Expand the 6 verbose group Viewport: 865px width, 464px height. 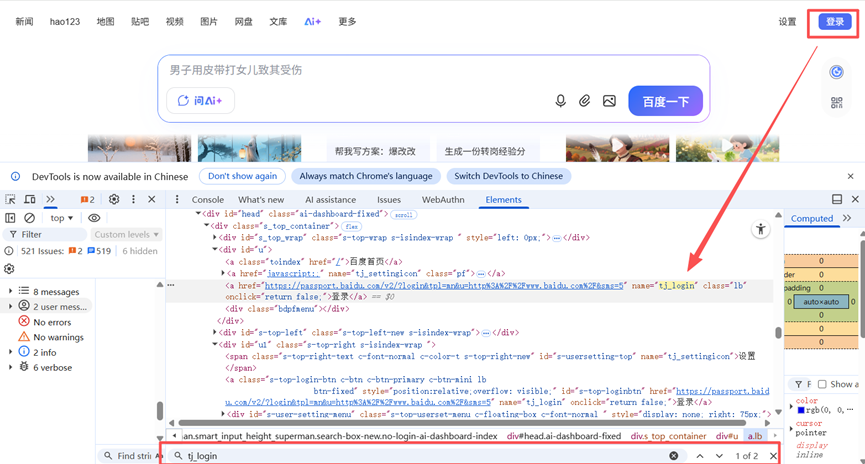pos(10,367)
